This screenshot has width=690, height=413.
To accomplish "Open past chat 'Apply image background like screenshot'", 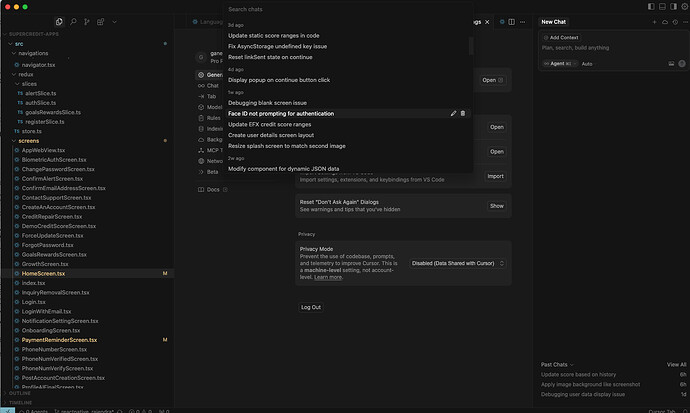I will point(591,384).
